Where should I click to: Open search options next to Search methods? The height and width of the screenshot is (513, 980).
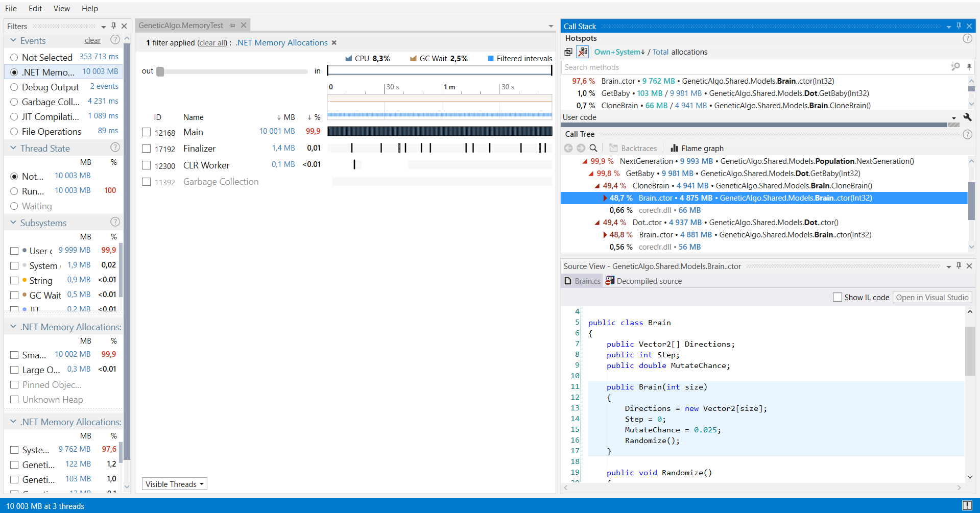[955, 67]
